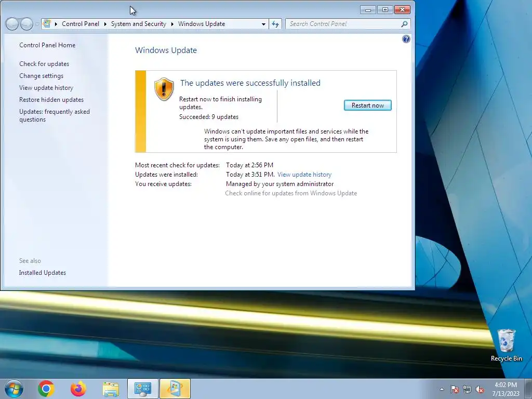The width and height of the screenshot is (532, 399).
Task: Select Control Panel breadcrumb
Action: [x=81, y=24]
